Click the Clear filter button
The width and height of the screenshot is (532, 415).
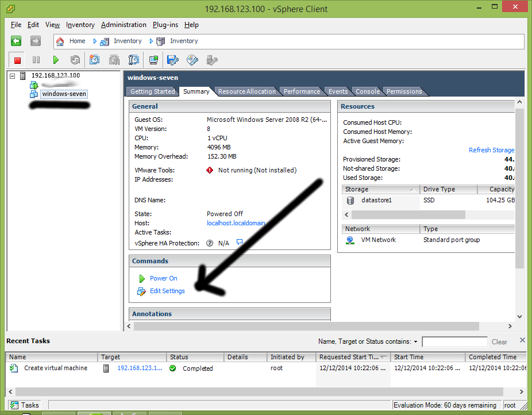(499, 341)
